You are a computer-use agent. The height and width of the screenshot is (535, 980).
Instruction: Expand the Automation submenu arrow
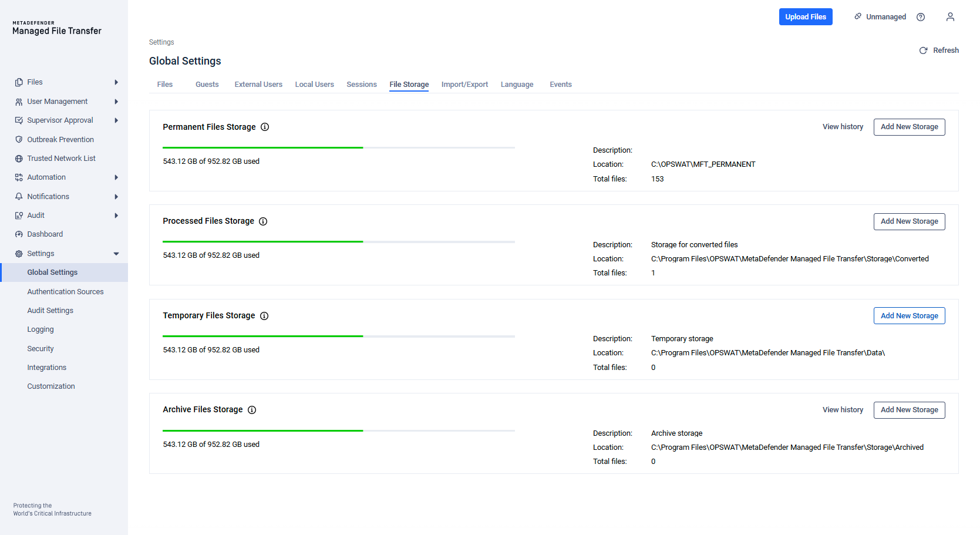coord(116,177)
